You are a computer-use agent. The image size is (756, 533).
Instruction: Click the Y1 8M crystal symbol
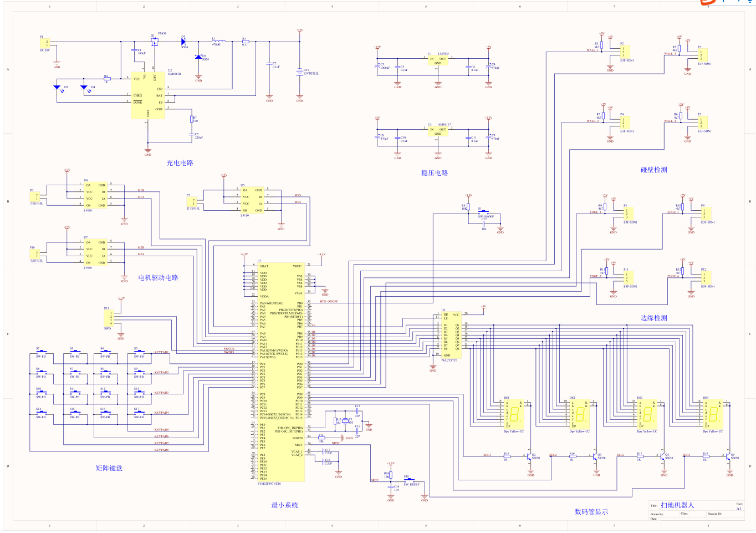pyautogui.click(x=345, y=421)
